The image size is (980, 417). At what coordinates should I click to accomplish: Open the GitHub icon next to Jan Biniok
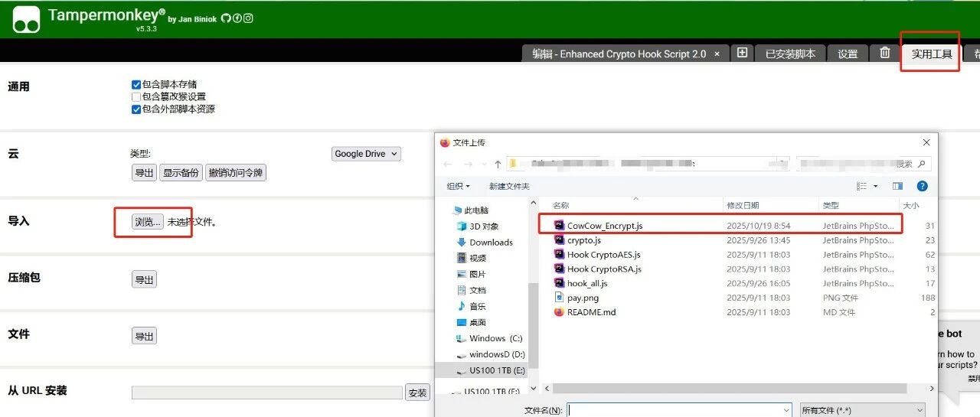pyautogui.click(x=226, y=18)
